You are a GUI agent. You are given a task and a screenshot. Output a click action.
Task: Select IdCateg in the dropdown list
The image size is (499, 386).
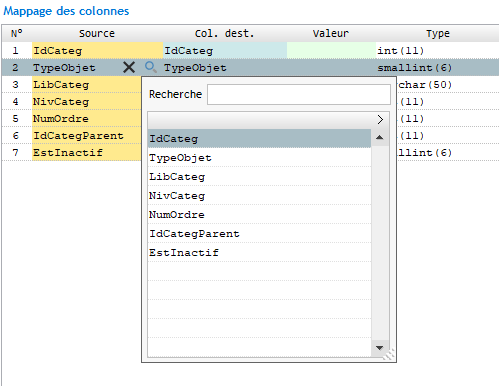click(x=259, y=139)
